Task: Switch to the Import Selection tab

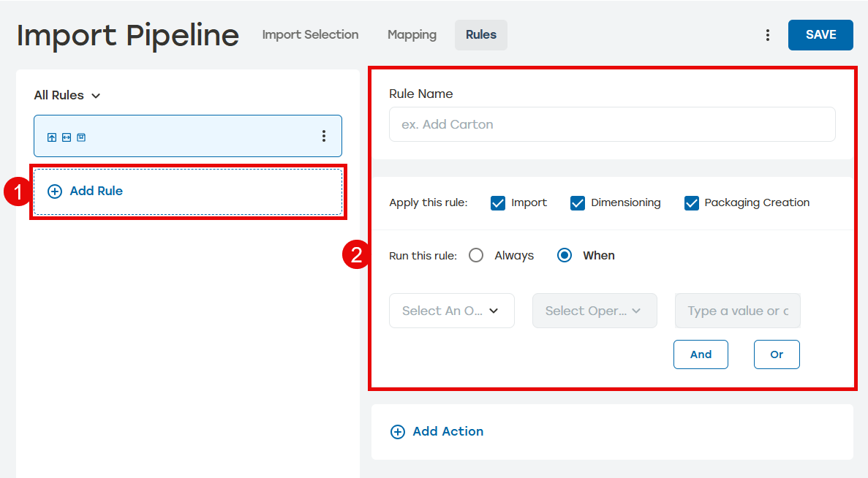Action: click(310, 35)
